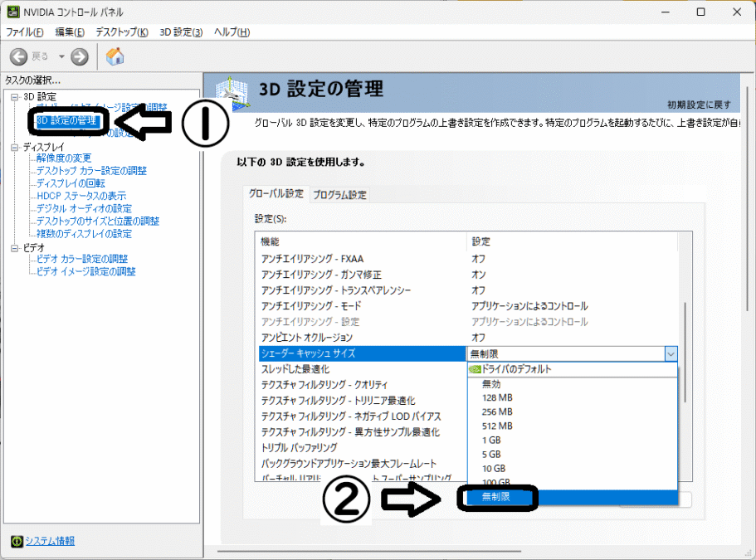This screenshot has width=756, height=560.
Task: Choose 256 MB option
Action: [573, 412]
